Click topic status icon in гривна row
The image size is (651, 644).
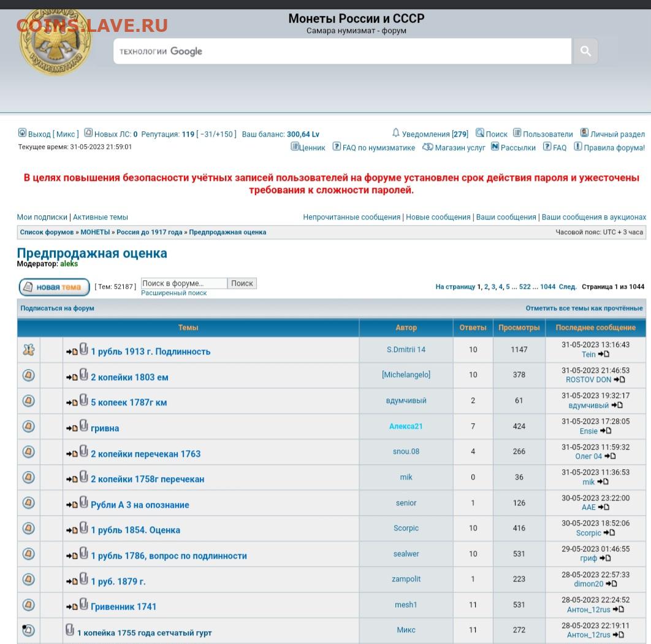pos(29,426)
